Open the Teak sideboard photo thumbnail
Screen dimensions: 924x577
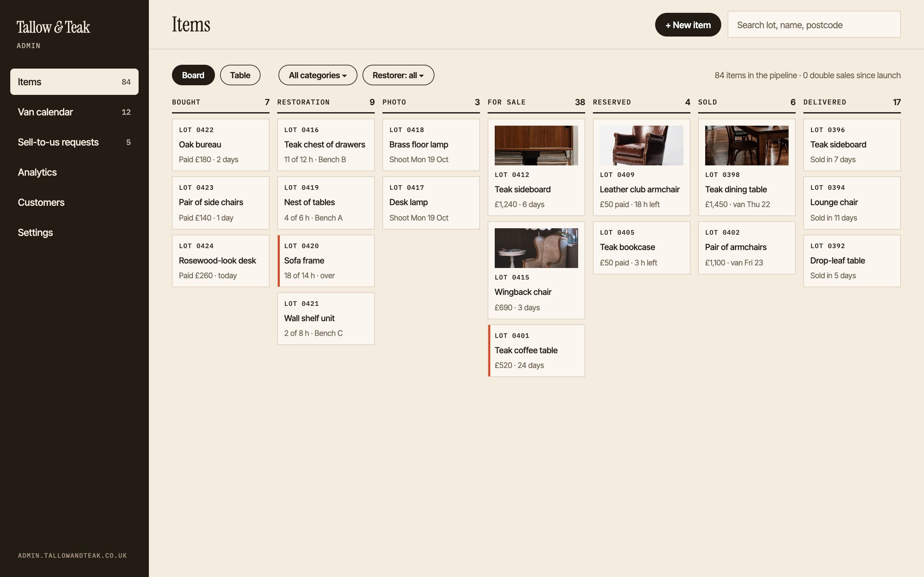536,146
